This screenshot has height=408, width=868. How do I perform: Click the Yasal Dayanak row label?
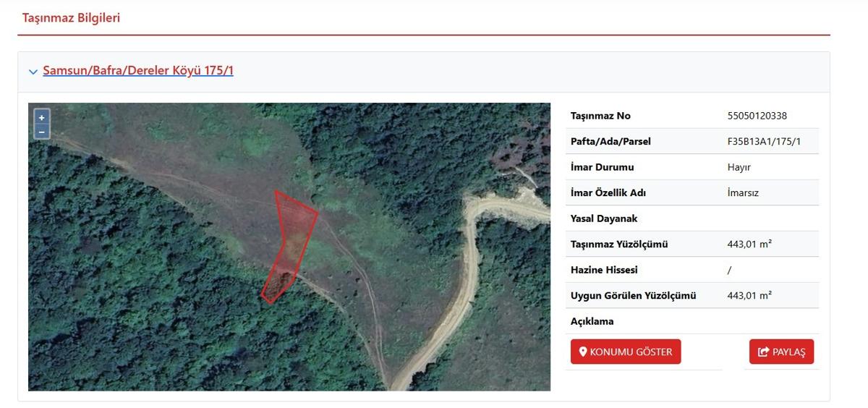(603, 218)
